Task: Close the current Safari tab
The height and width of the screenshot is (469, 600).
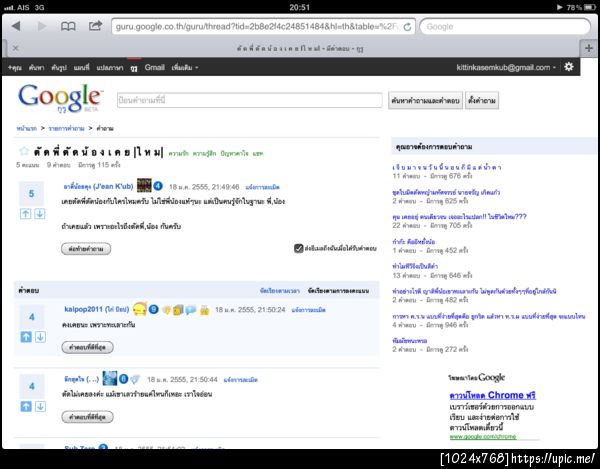Action: click(x=16, y=48)
